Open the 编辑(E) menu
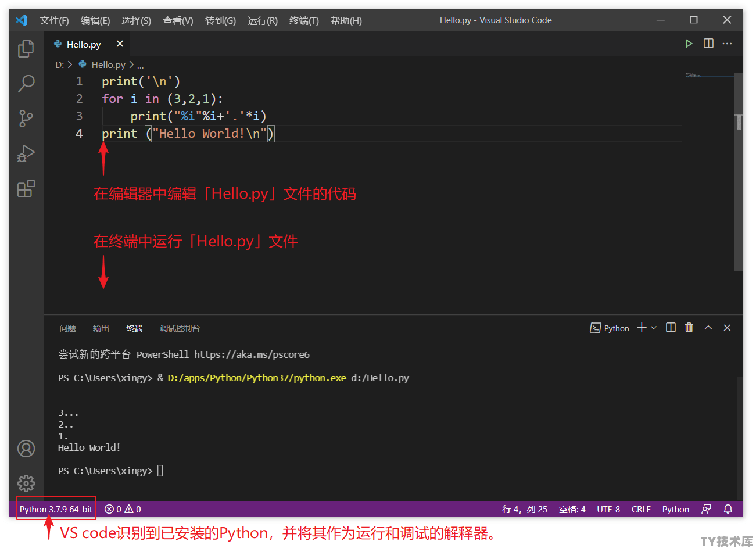The image size is (756, 552). point(95,20)
